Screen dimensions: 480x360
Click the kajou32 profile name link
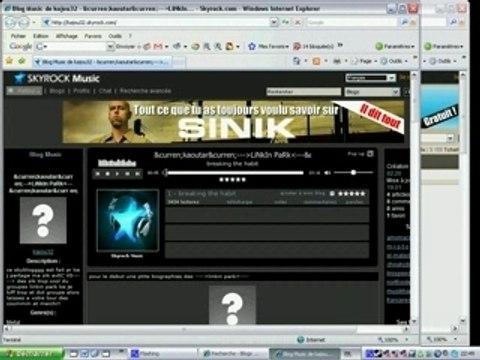pyautogui.click(x=43, y=252)
